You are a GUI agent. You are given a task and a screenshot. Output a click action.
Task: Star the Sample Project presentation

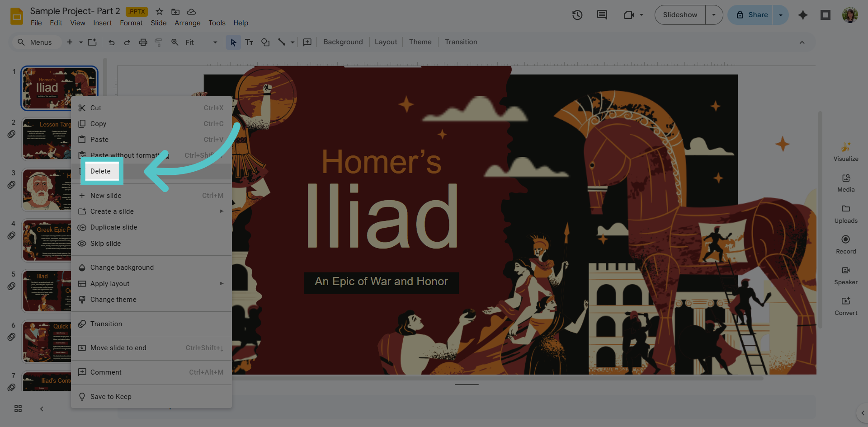click(x=160, y=12)
